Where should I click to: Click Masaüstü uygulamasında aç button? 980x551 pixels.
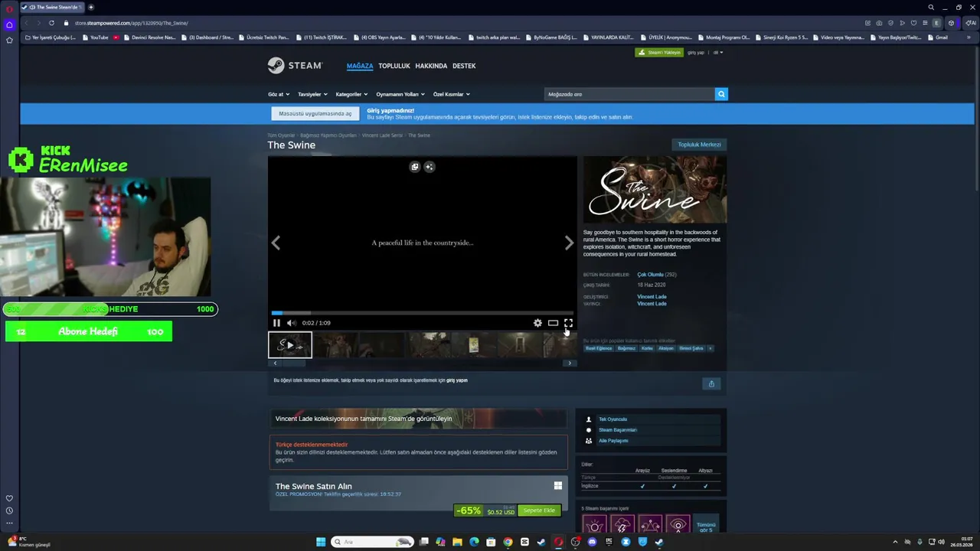point(315,113)
